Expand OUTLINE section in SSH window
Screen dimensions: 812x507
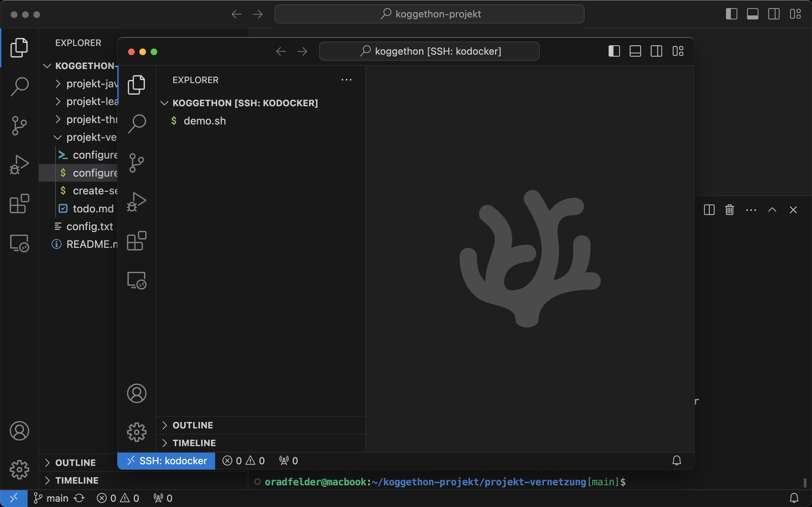(193, 425)
